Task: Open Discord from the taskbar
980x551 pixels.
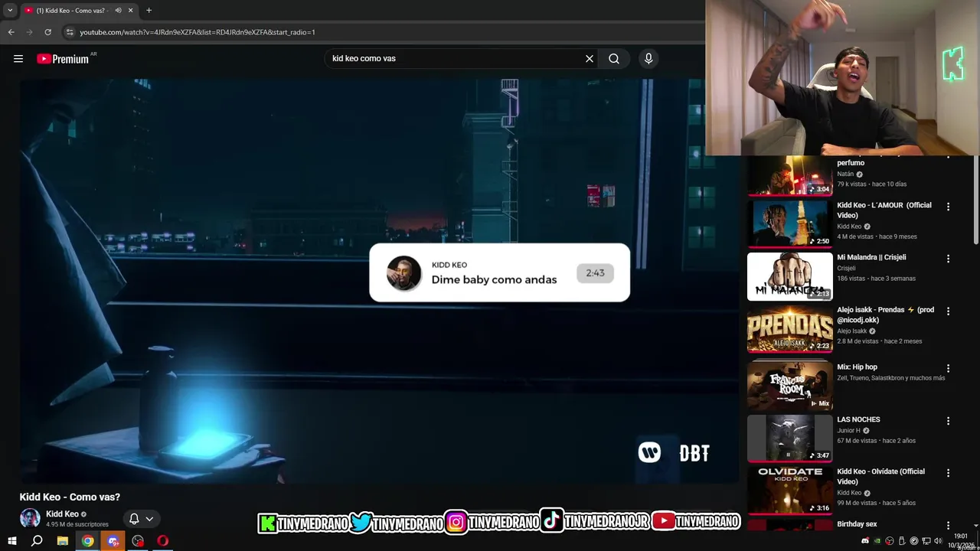Action: pyautogui.click(x=113, y=541)
